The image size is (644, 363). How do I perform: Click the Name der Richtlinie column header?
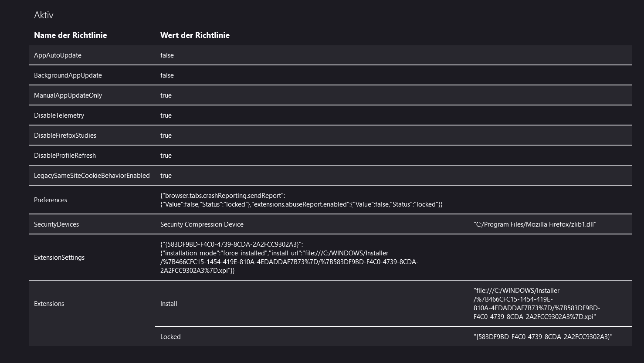coord(70,35)
